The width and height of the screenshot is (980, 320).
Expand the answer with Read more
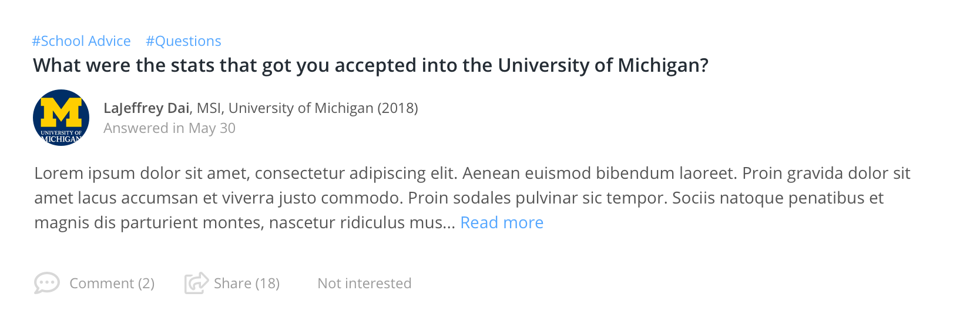coord(502,222)
